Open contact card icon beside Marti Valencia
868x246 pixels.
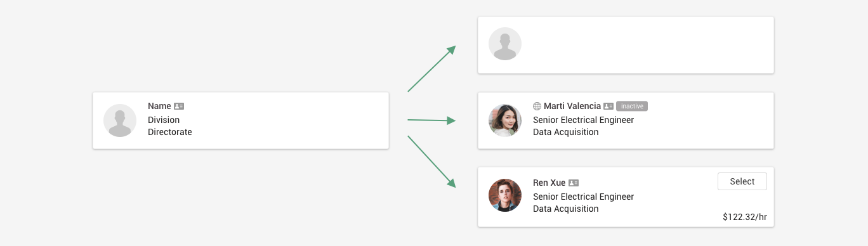[x=608, y=107]
